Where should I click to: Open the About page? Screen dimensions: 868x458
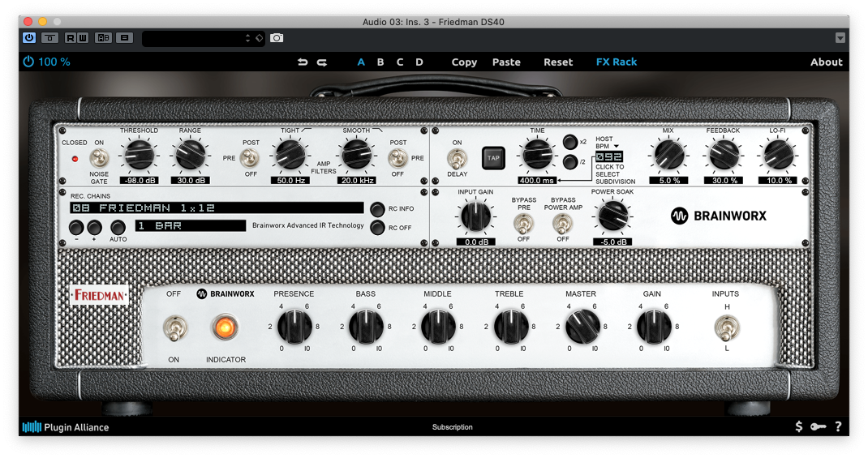click(x=827, y=62)
